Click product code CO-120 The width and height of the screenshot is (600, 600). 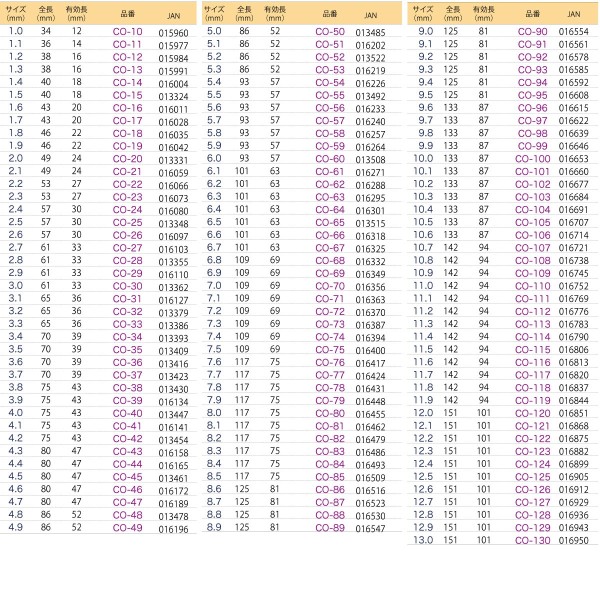click(x=532, y=413)
